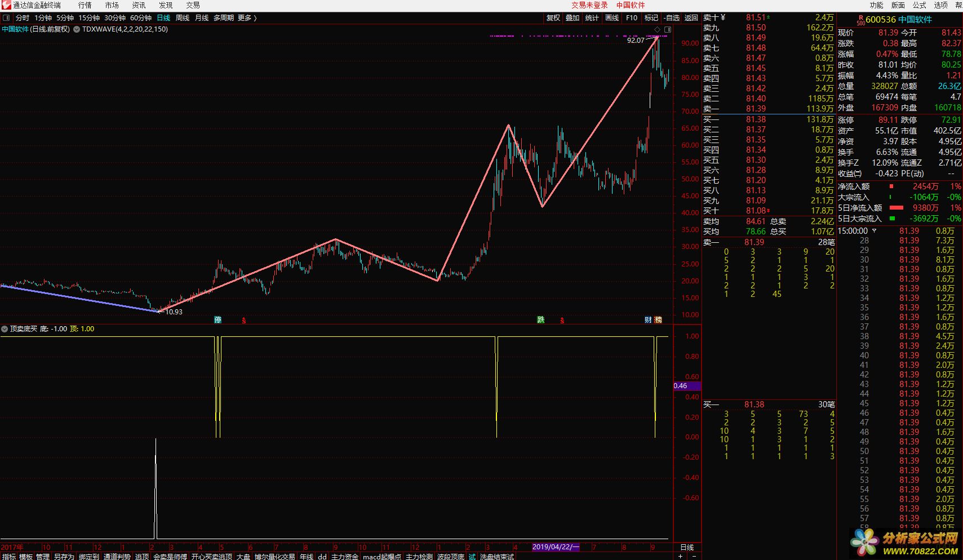This screenshot has height=560, width=963.
Task: Select 通道判势 indicator
Action: [117, 557]
